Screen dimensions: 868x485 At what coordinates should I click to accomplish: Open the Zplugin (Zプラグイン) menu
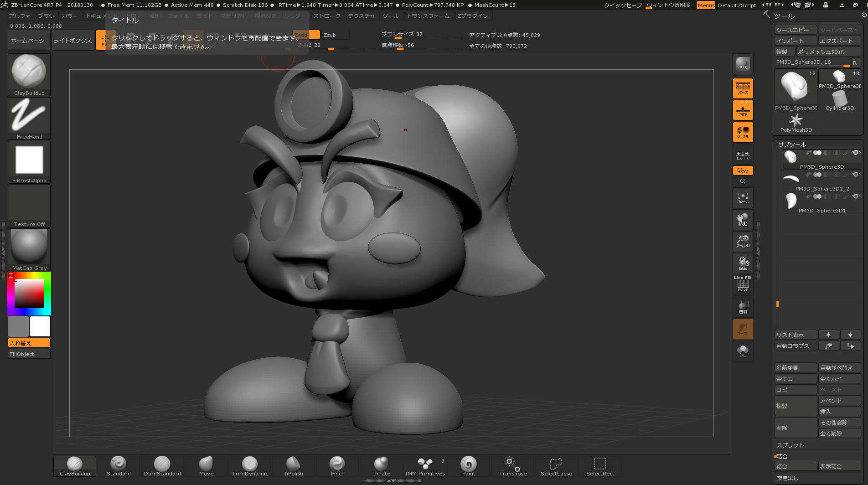472,16
